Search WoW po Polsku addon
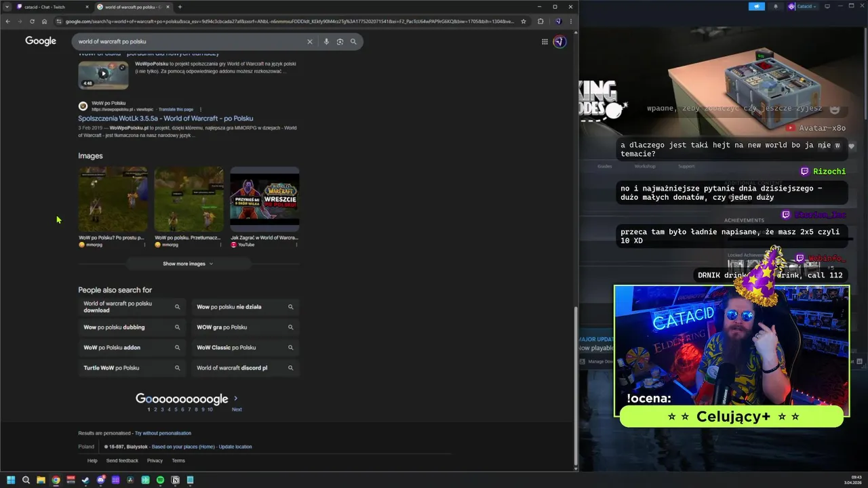868x488 pixels. point(132,348)
